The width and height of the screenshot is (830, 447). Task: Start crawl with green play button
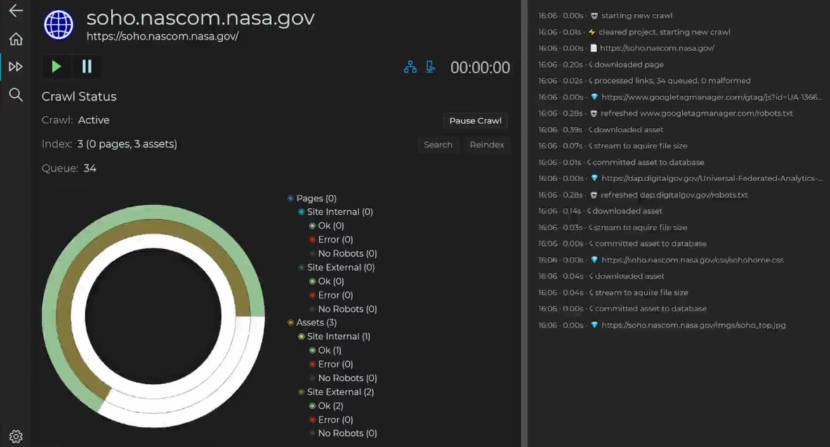pyautogui.click(x=56, y=67)
